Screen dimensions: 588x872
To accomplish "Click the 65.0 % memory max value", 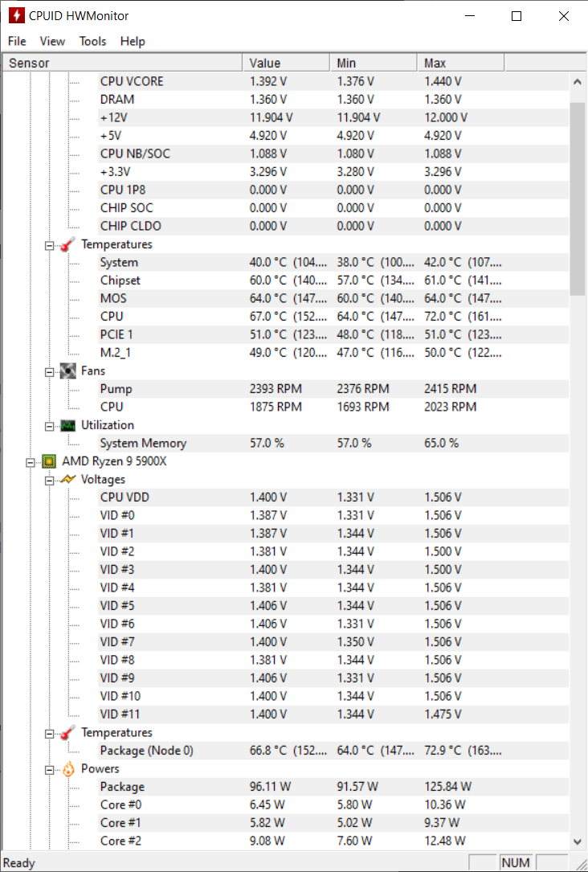I will pos(441,443).
